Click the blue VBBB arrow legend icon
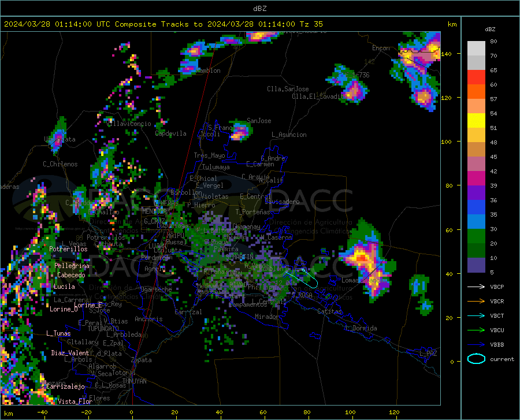 point(476,345)
